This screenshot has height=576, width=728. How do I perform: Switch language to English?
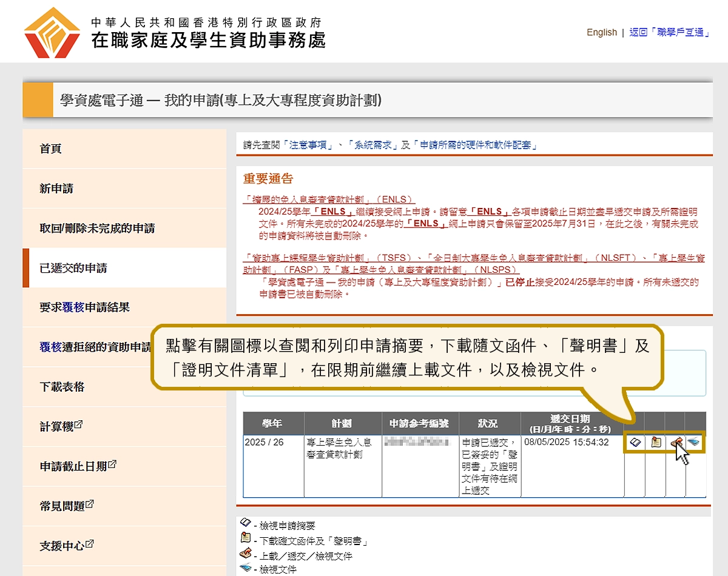pos(601,33)
